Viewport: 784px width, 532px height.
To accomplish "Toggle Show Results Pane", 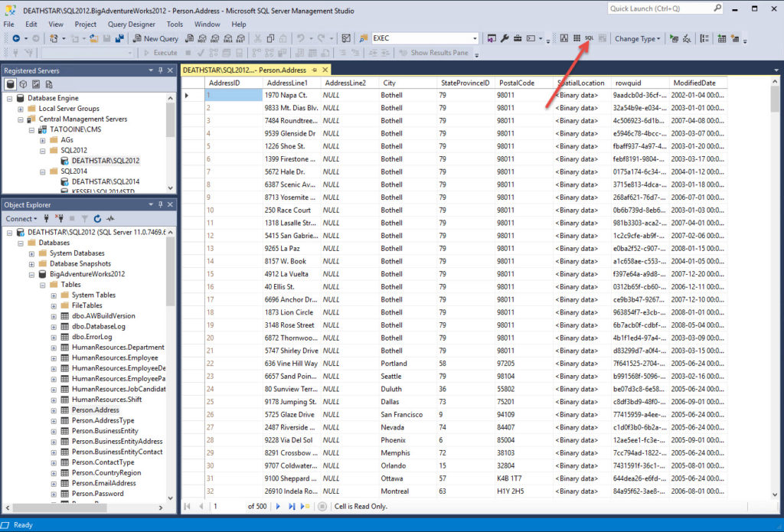I will tap(436, 54).
